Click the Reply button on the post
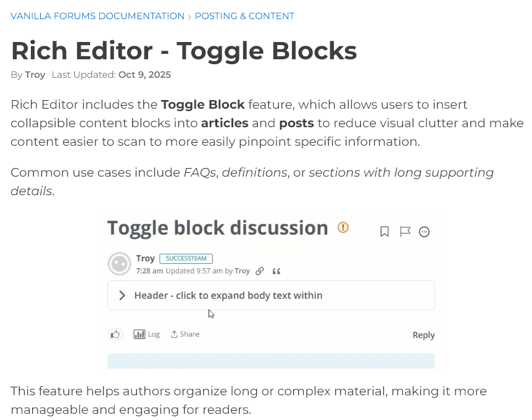 [423, 335]
